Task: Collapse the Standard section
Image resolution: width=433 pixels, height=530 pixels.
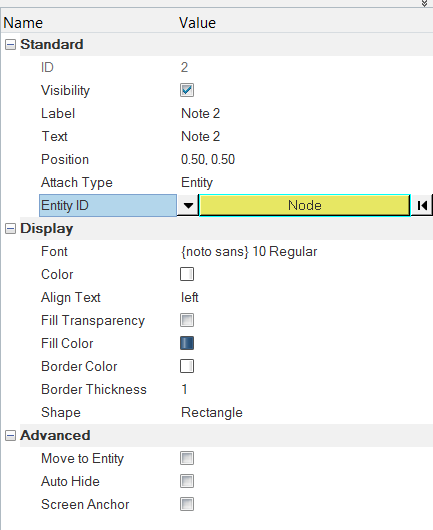Action: click(10, 44)
